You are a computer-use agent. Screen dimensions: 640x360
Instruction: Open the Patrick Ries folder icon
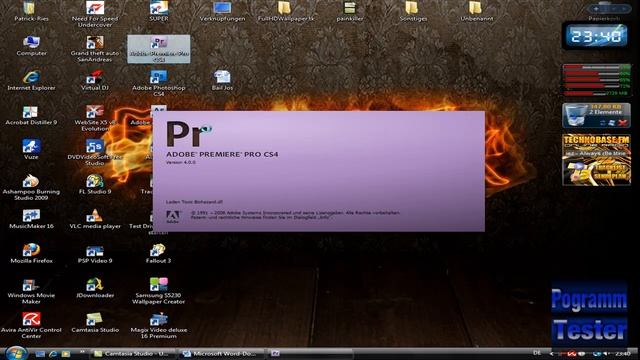pos(31,11)
